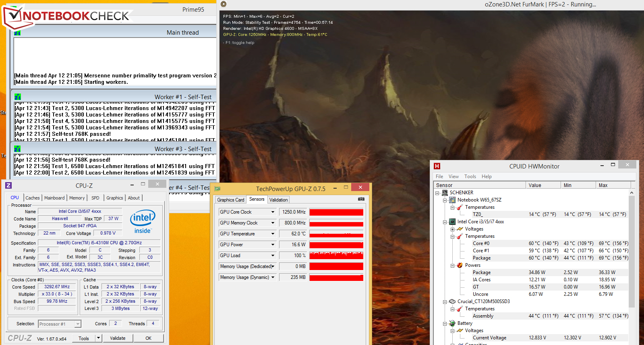Click the HWMonitor scrollbar up arrow
This screenshot has width=644, height=345.
tap(632, 193)
